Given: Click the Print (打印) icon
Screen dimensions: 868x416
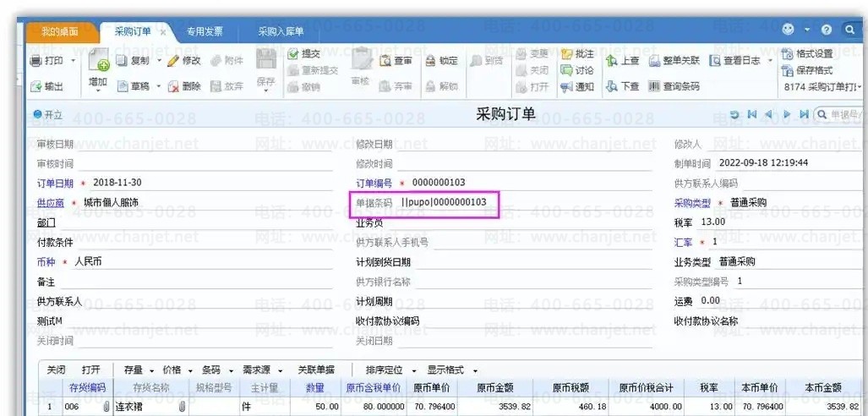Looking at the screenshot, I should (x=36, y=61).
